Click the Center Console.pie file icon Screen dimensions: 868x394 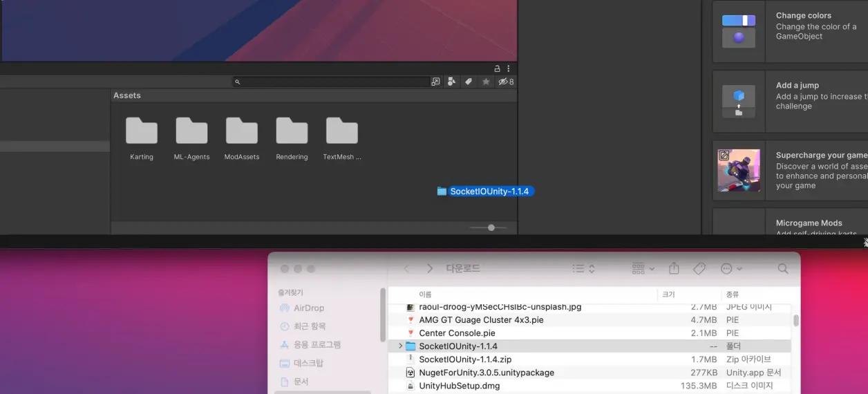click(x=410, y=333)
